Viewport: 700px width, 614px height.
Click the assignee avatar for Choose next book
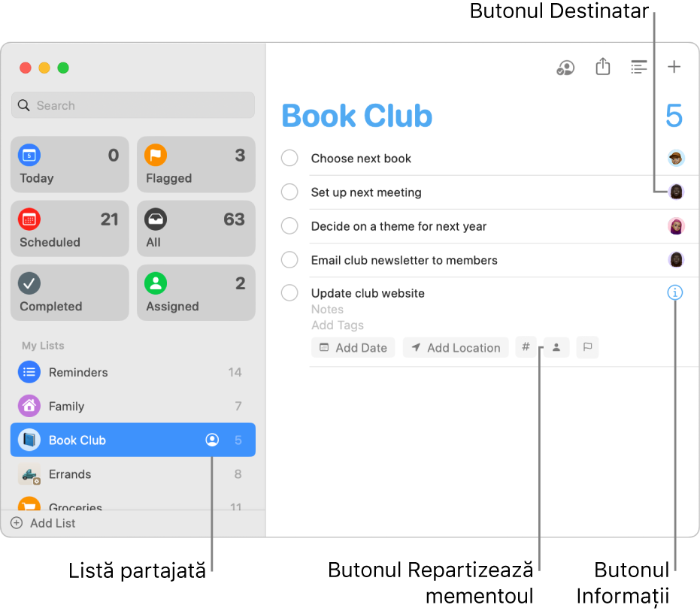click(676, 158)
